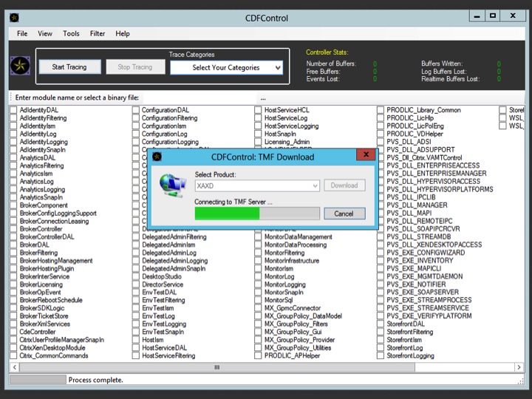The width and height of the screenshot is (532, 399).
Task: Tick the HostServiceHCL checkbox
Action: (x=258, y=110)
